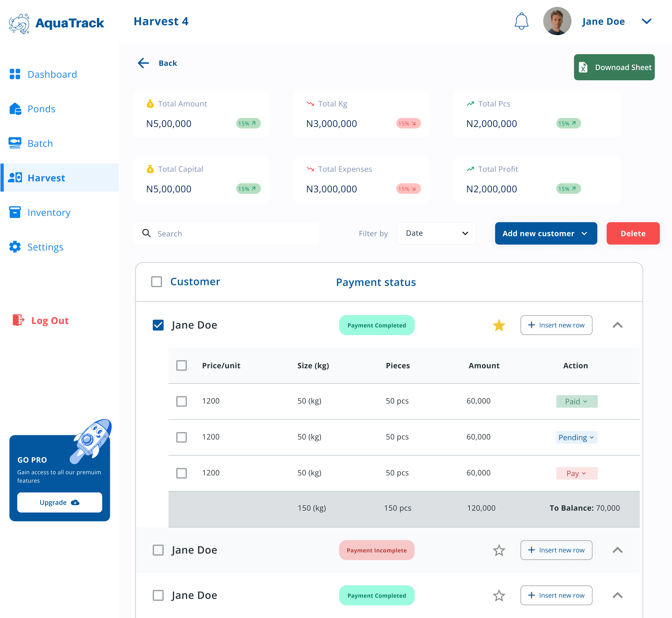Image resolution: width=672 pixels, height=618 pixels.
Task: Select Harvest in the sidebar
Action: click(x=47, y=178)
